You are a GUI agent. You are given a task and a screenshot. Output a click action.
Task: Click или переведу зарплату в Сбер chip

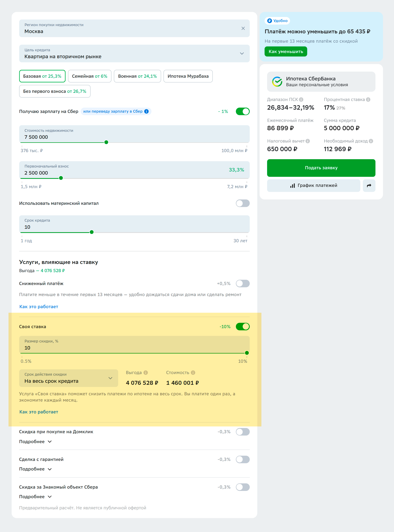coord(116,112)
